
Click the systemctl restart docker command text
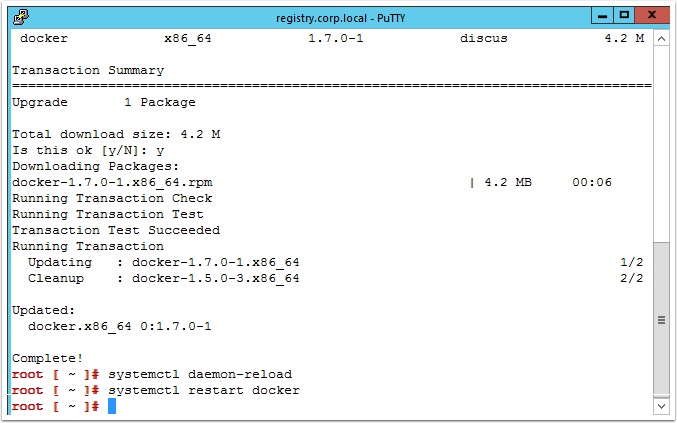(203, 390)
